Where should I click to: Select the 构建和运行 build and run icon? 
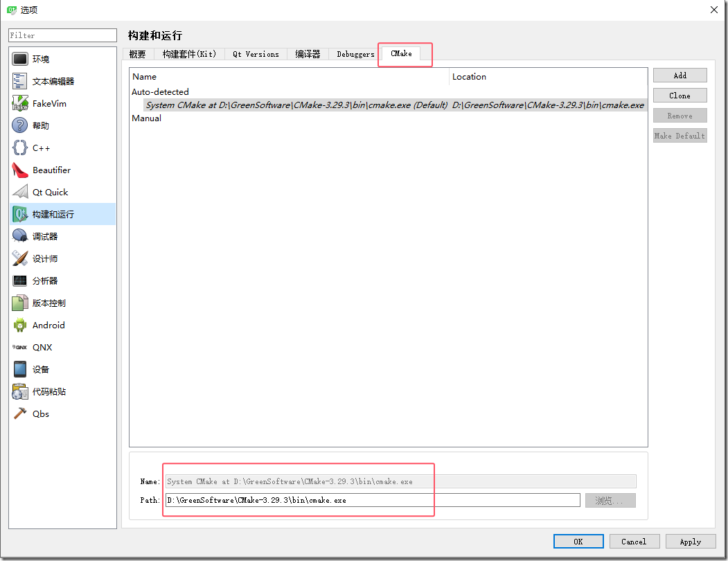(20, 214)
